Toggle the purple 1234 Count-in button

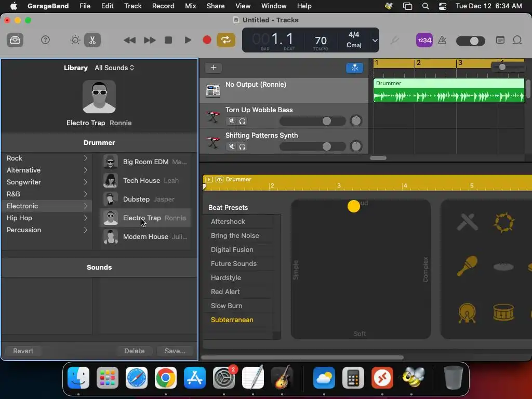424,40
